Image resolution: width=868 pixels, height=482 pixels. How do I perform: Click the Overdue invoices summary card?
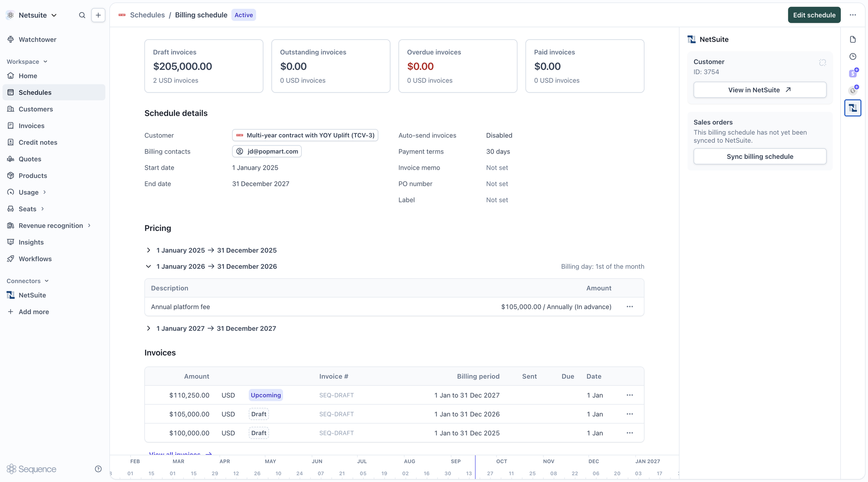coord(458,66)
